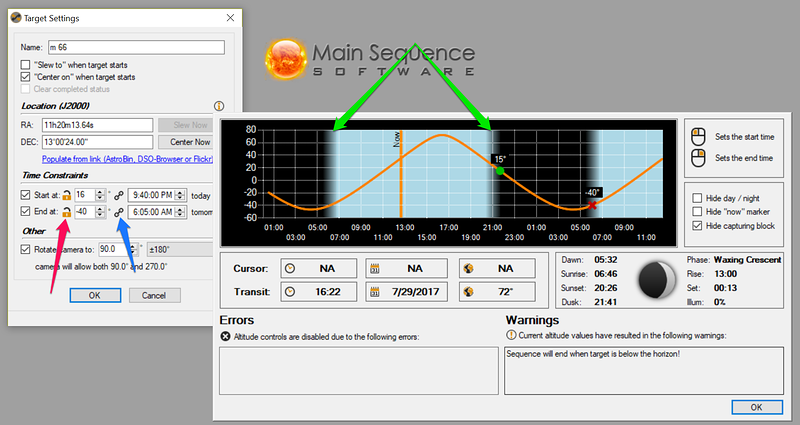
Task: Click the Waxing Crescent phase text
Action: (x=747, y=260)
